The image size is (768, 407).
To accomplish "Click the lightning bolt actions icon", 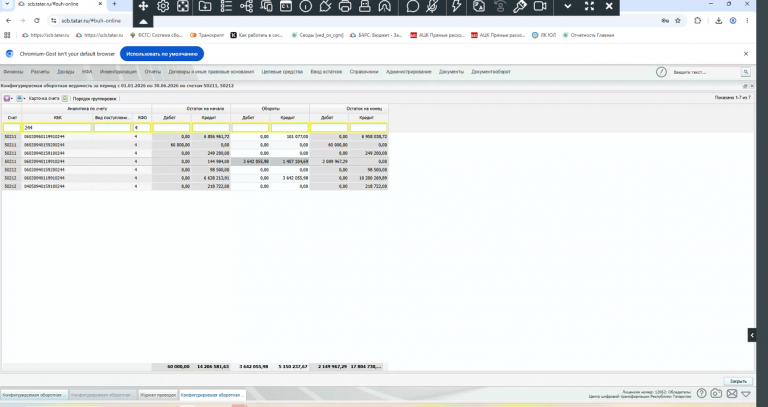I will point(456,6).
